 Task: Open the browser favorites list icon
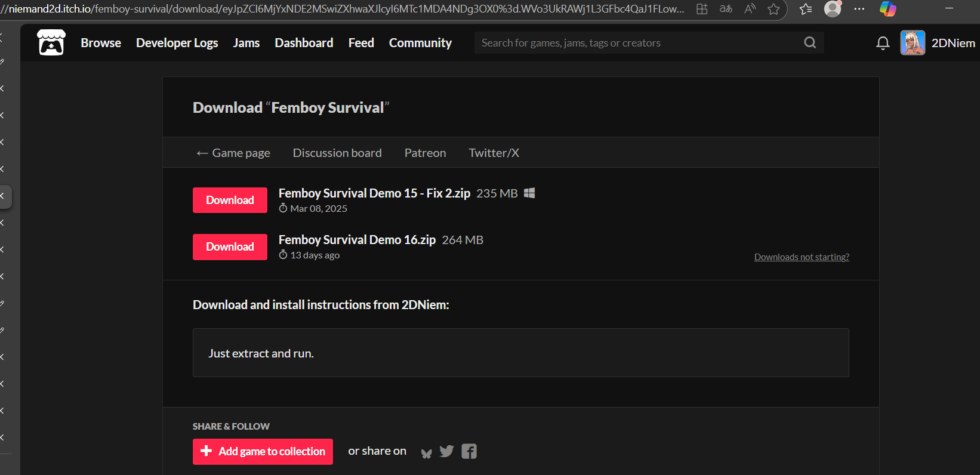[x=806, y=9]
